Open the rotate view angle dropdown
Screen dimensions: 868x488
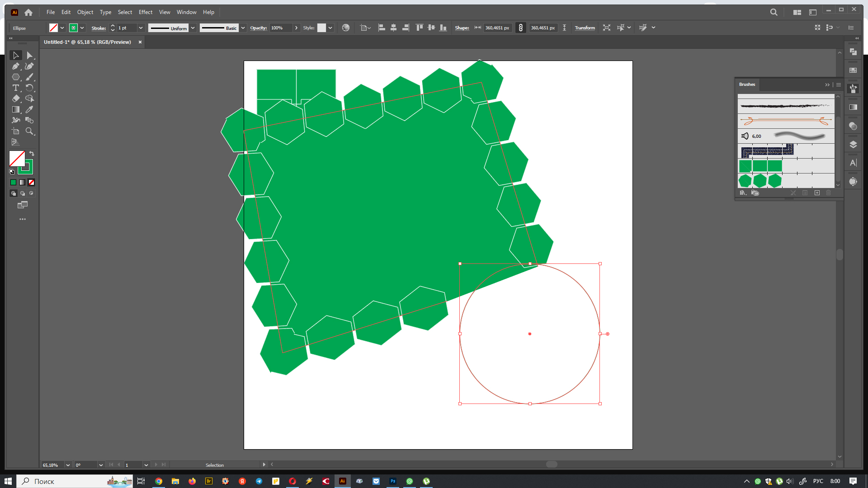[x=101, y=465]
